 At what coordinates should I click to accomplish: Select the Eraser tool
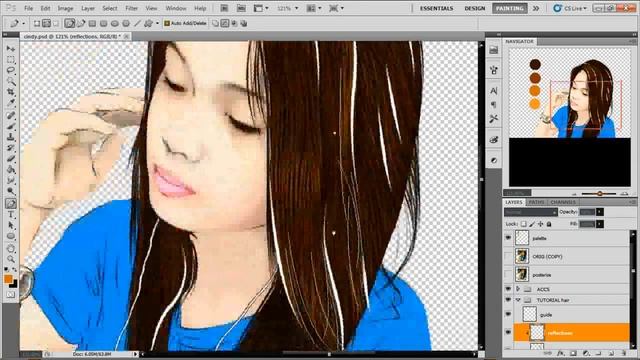pos(11,159)
